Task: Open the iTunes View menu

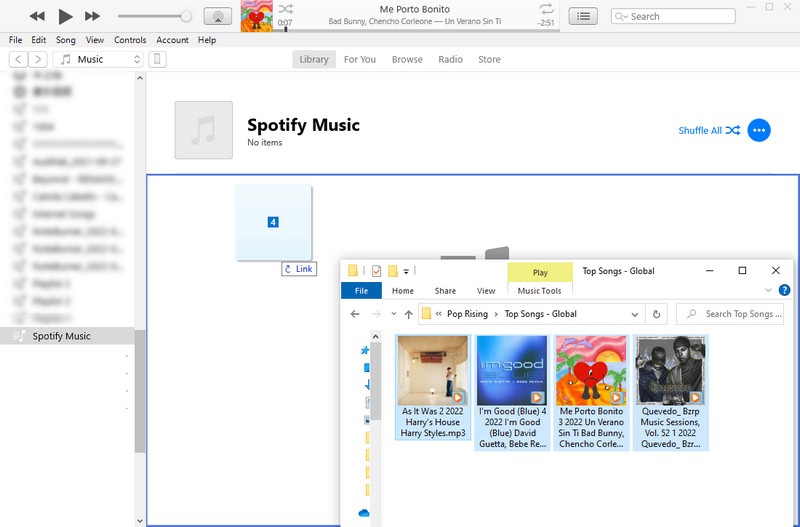Action: 94,40
